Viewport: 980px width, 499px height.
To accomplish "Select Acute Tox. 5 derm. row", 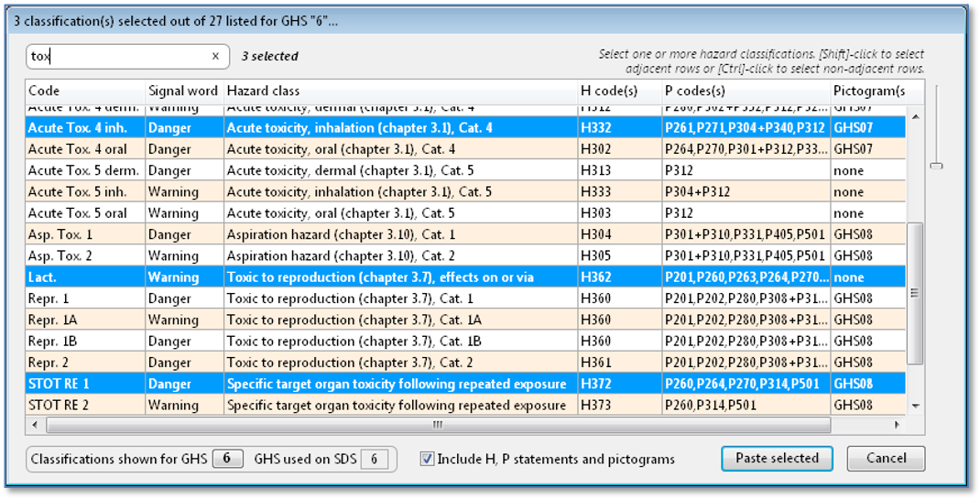I will tap(465, 170).
